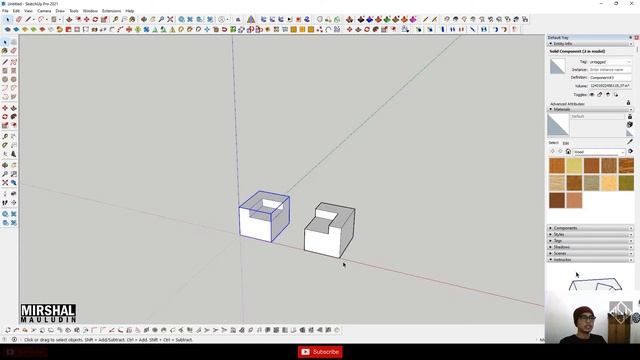This screenshot has width=640, height=360.
Task: Switch to the Edit tab in Materials
Action: click(x=566, y=143)
